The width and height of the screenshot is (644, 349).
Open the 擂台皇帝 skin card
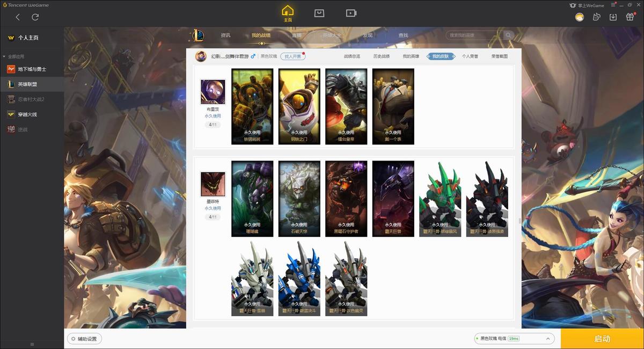tap(346, 106)
